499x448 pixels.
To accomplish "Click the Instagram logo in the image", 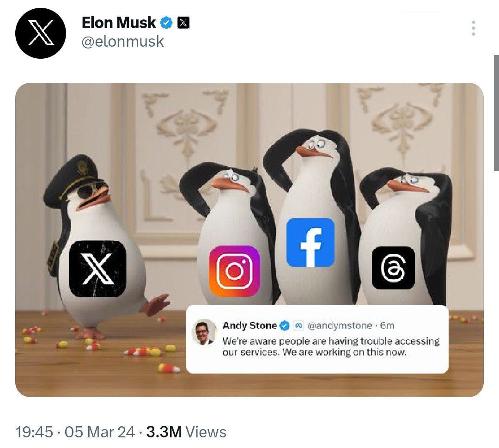I will click(235, 271).
